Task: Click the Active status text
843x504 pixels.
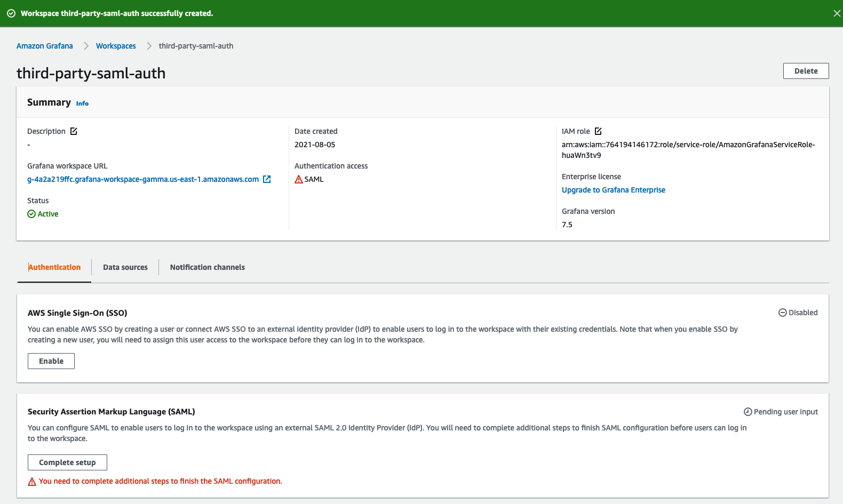Action: [48, 214]
